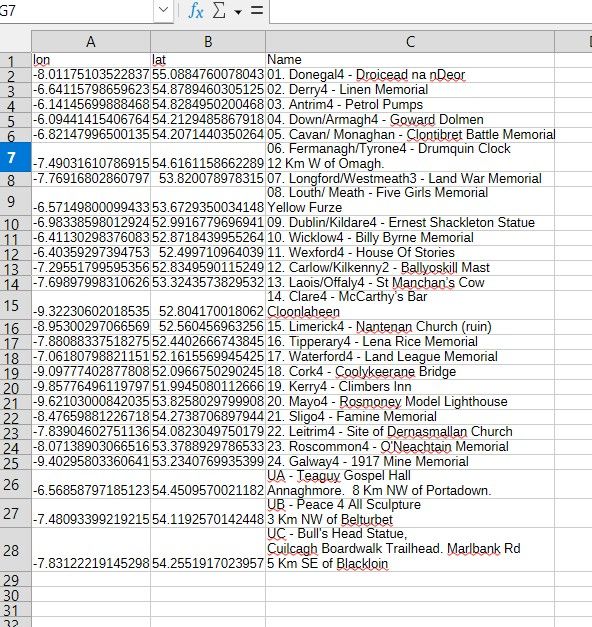The width and height of the screenshot is (592, 627).
Task: Open the Function Wizard fx icon
Action: [x=196, y=11]
